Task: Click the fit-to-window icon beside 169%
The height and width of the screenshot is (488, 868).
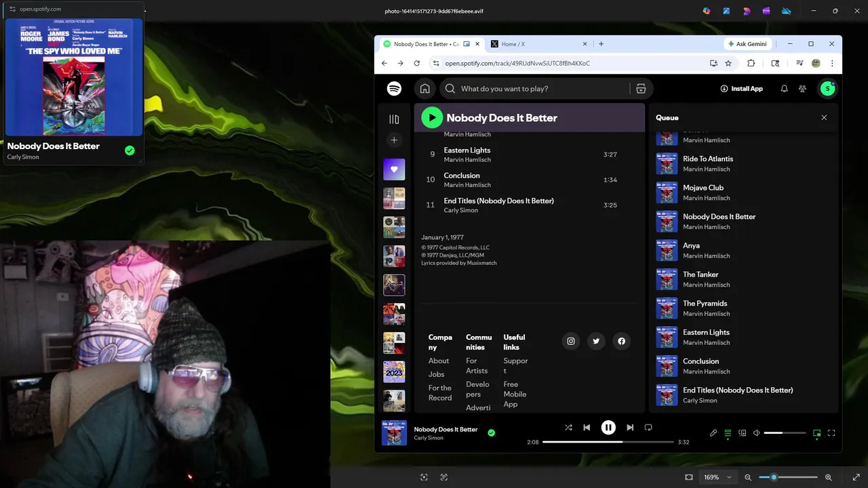Action: click(689, 477)
